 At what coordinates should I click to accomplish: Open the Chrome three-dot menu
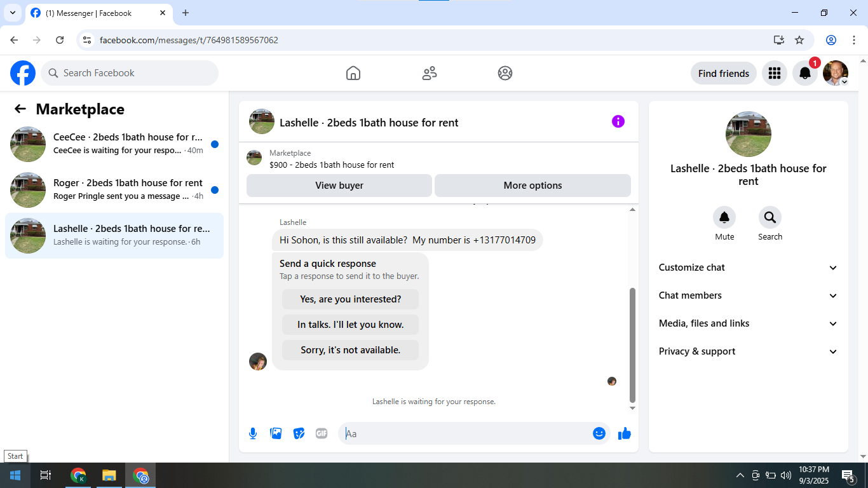854,40
